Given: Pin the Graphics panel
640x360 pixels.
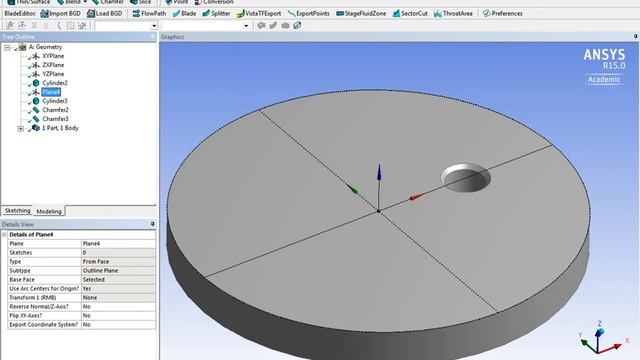Looking at the screenshot, I should pos(636,37).
